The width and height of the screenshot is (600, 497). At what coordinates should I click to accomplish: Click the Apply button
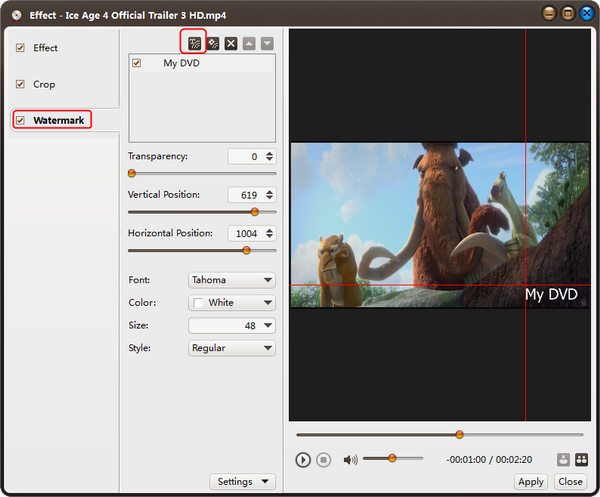point(531,482)
